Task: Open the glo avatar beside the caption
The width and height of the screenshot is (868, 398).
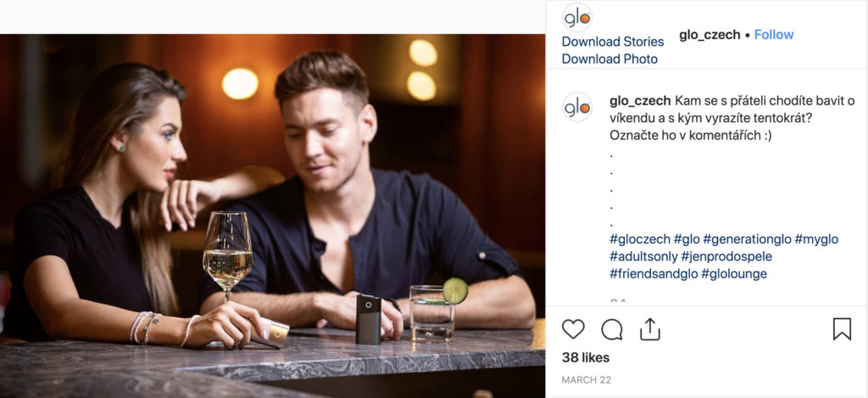Action: point(577,107)
